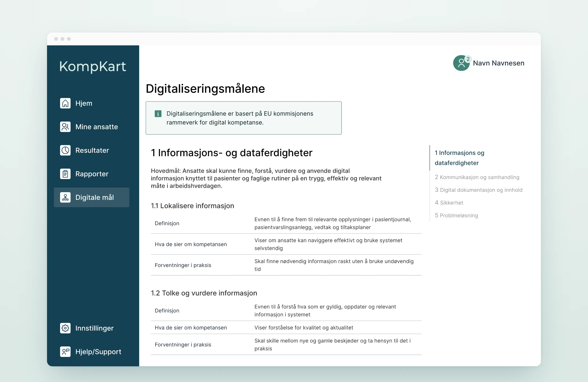
Task: Jump to 5 Problmeløsning section
Action: (x=456, y=215)
